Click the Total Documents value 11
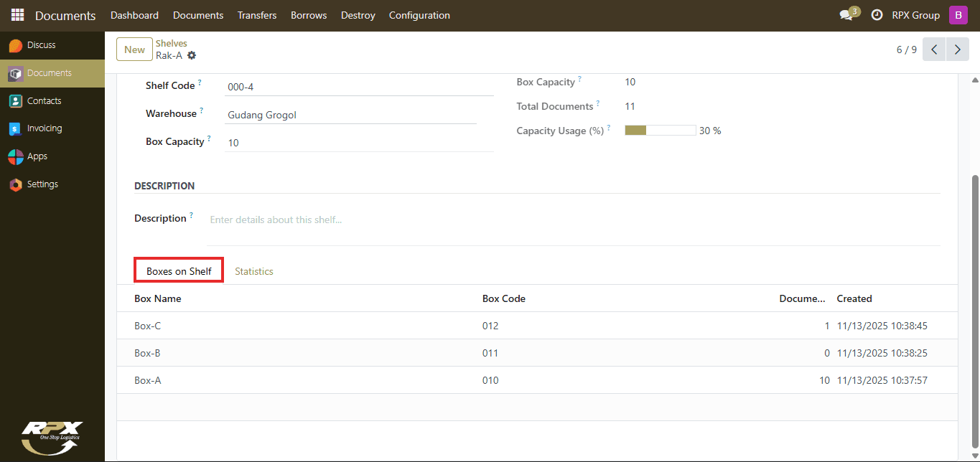Screen dimensions: 980x462 pos(630,106)
